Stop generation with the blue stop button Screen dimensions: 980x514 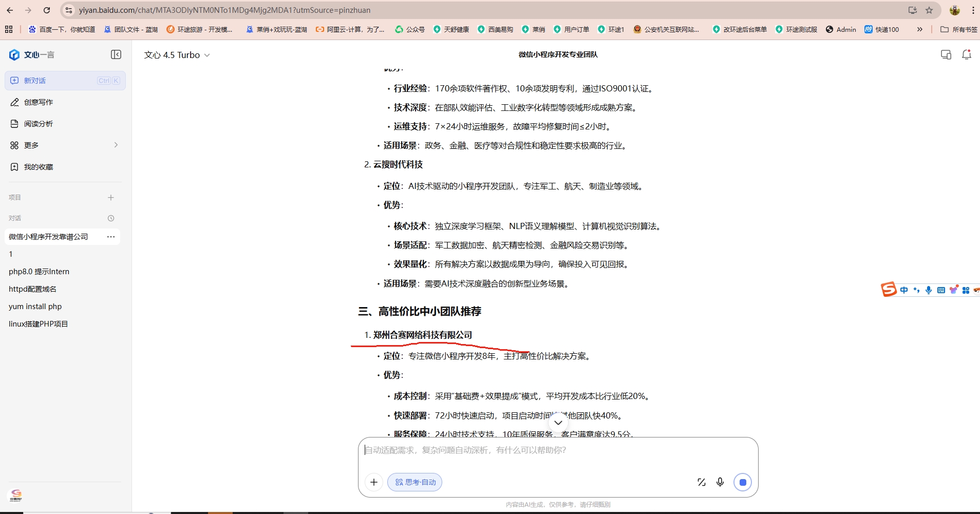point(743,482)
